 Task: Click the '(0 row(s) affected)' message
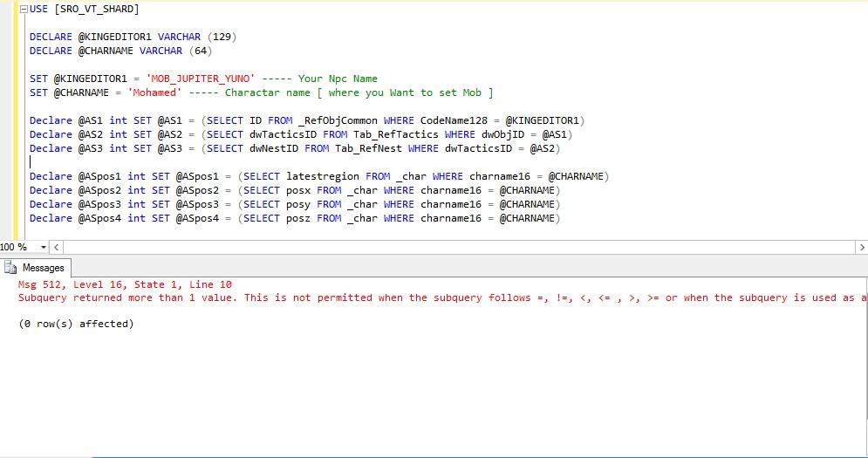(76, 324)
